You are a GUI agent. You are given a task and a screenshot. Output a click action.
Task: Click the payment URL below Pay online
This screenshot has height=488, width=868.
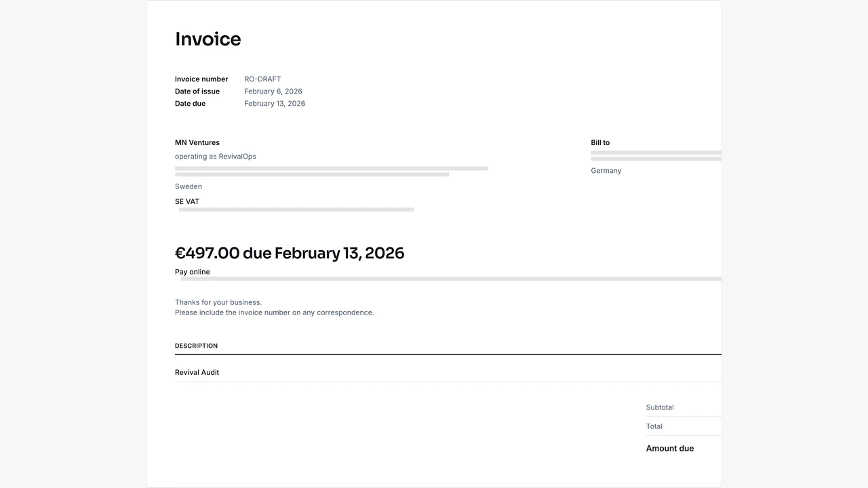point(448,278)
